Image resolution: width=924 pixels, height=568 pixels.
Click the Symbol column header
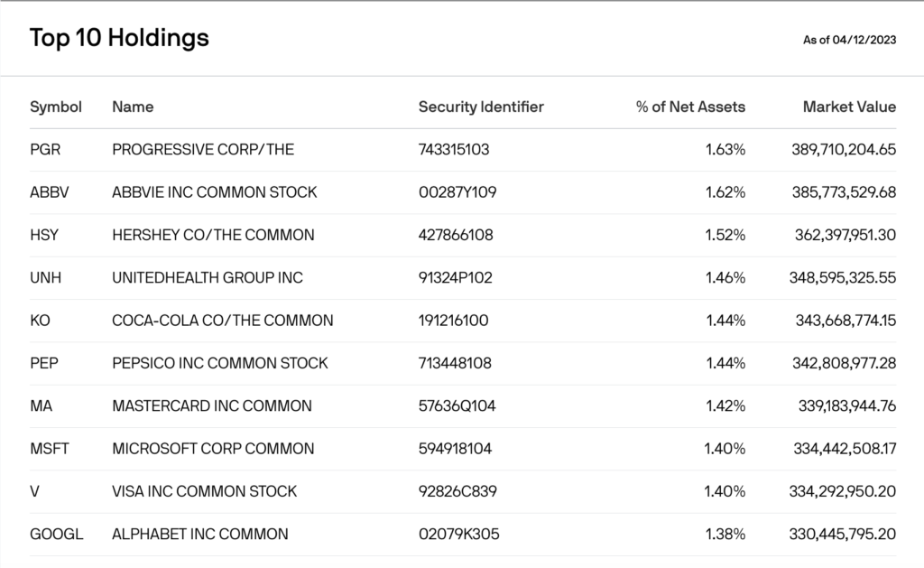tap(56, 107)
